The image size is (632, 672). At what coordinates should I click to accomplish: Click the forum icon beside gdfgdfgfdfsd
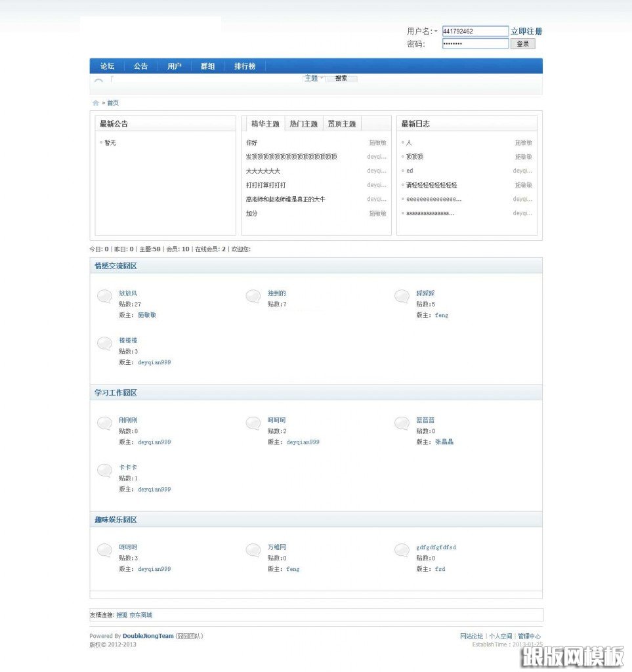[402, 550]
